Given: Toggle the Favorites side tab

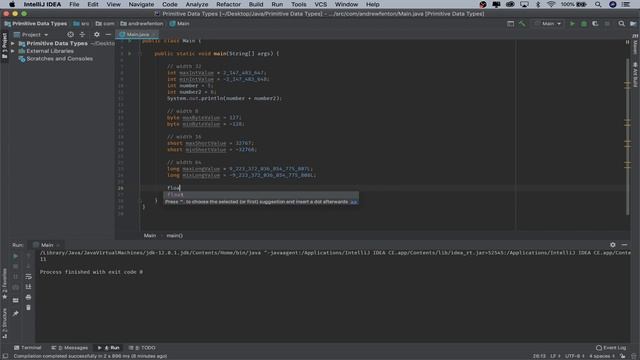Looking at the screenshot, I should click(x=4, y=284).
